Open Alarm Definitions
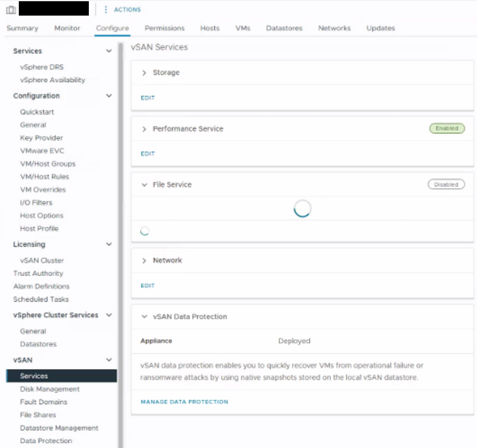The height and width of the screenshot is (448, 477). 41,286
